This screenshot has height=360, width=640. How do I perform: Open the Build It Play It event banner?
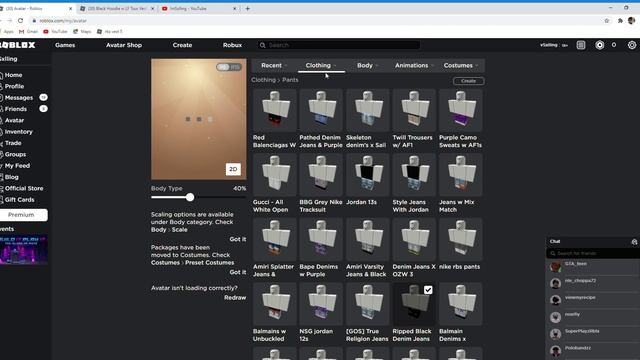click(24, 249)
